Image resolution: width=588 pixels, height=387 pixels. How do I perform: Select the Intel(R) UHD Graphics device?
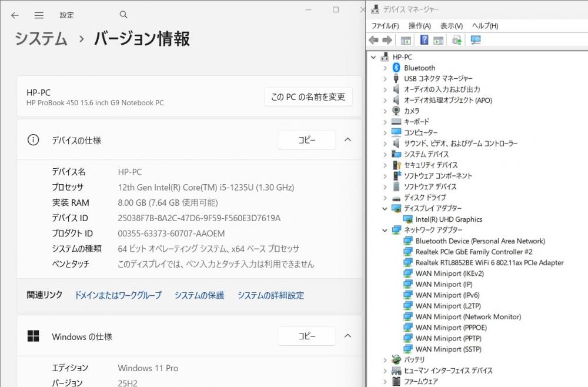tap(448, 219)
